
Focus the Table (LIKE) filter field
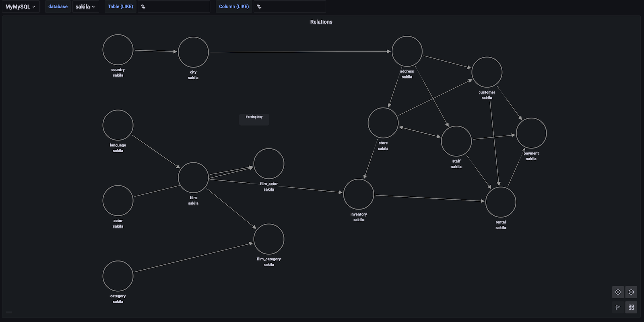pos(174,6)
